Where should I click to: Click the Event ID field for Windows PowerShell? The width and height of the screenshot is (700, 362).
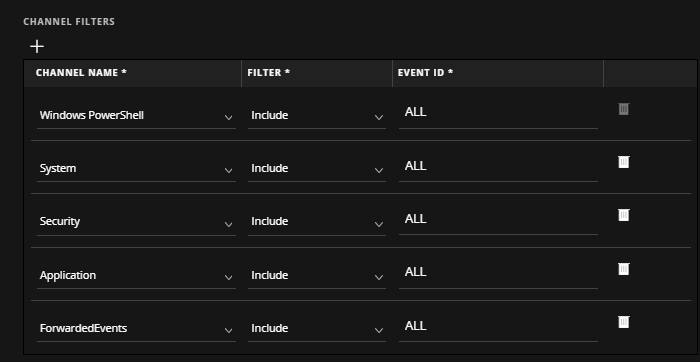click(498, 115)
